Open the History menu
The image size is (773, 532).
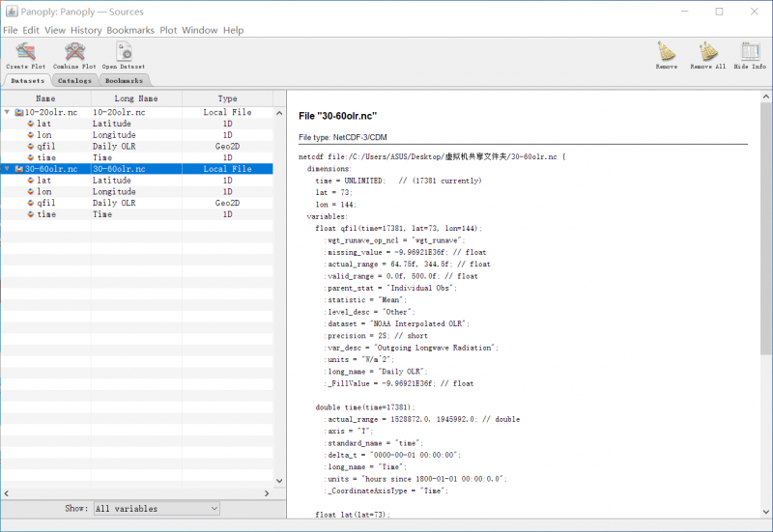86,31
